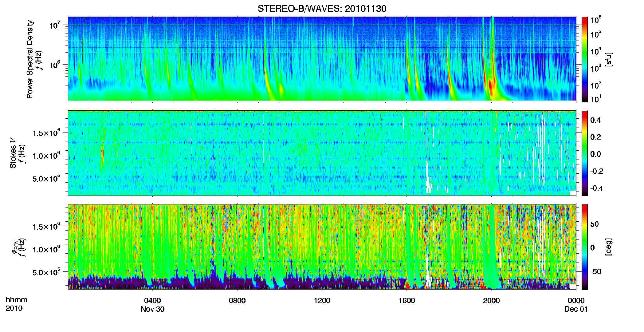
Task: Click the 2010 year label below hhmm
Action: tap(14, 308)
